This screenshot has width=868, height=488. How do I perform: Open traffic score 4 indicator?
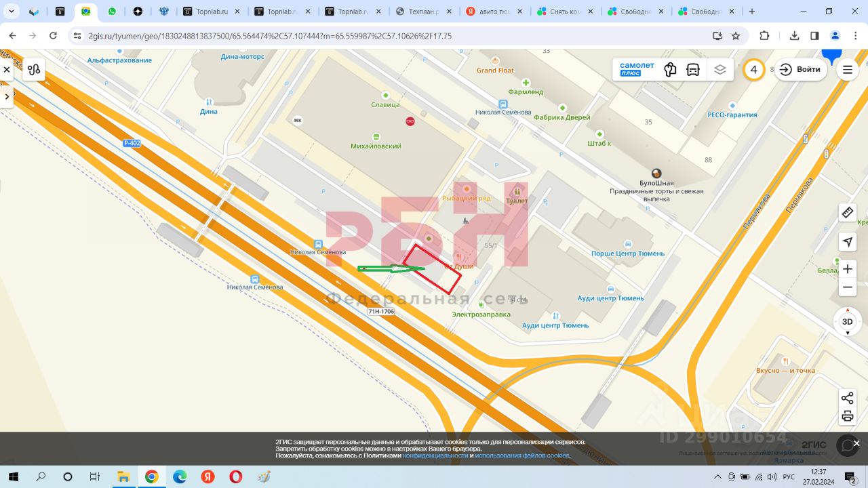tap(754, 69)
